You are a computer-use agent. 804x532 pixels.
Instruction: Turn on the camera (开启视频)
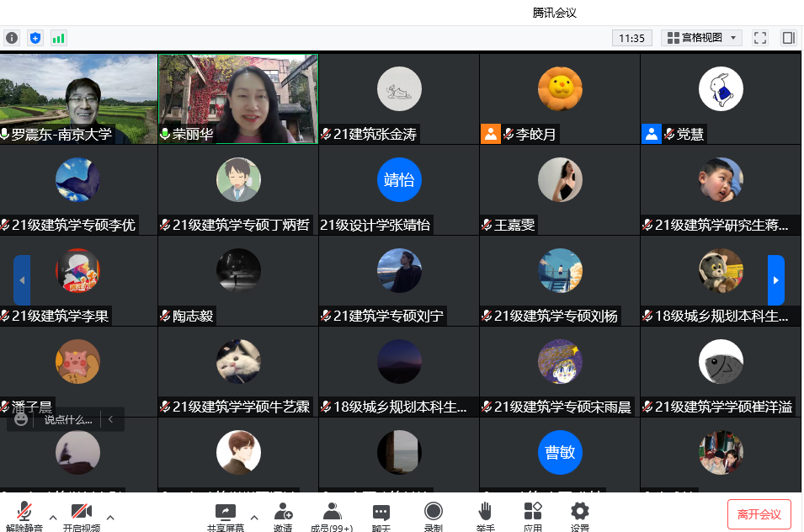[x=81, y=513]
